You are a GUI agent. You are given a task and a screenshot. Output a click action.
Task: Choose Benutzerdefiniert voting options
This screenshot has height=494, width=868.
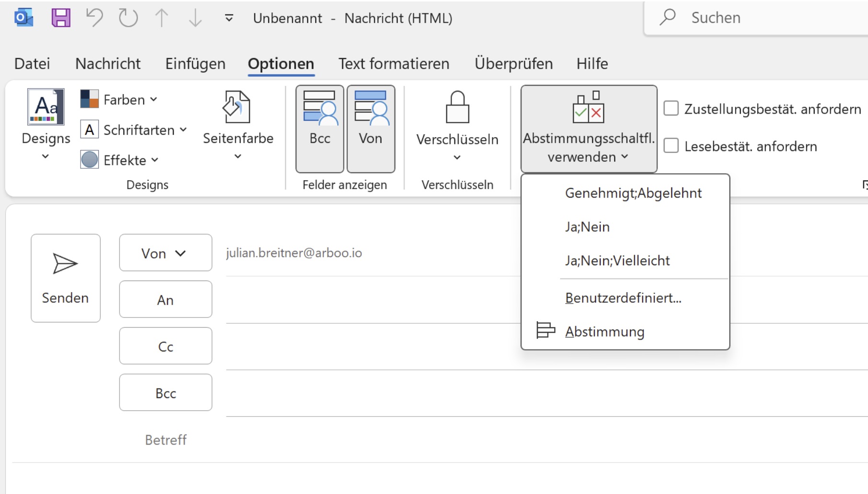(x=623, y=297)
